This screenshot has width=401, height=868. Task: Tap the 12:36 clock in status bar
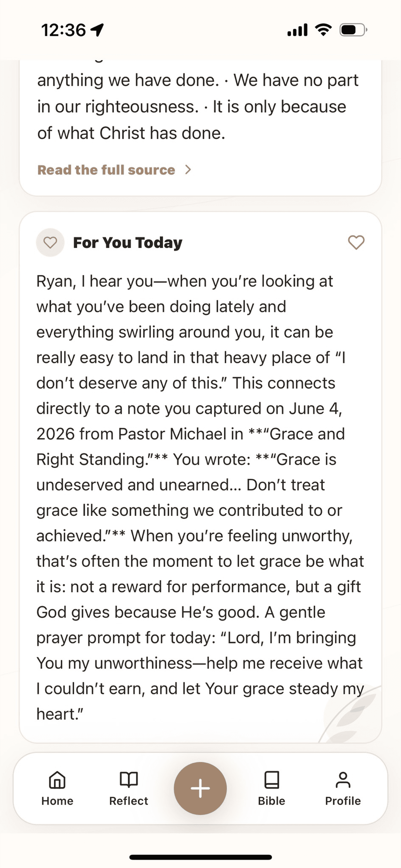[x=63, y=30]
